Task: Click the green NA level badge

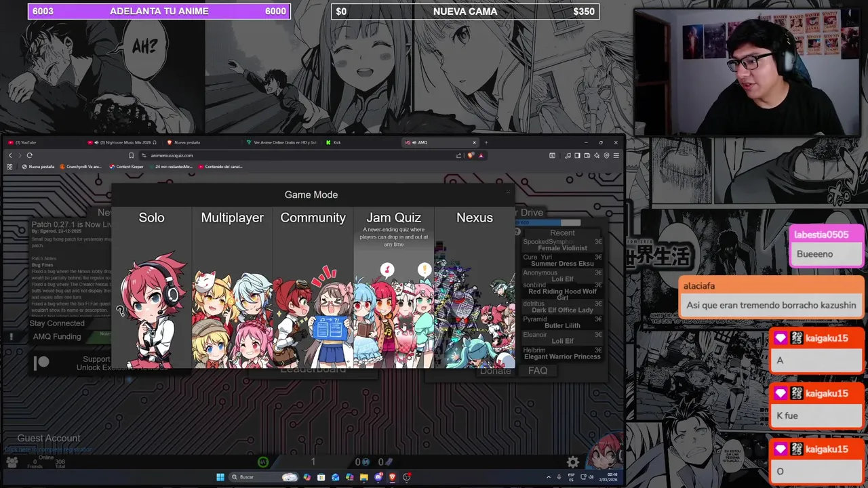Action: pyautogui.click(x=263, y=462)
